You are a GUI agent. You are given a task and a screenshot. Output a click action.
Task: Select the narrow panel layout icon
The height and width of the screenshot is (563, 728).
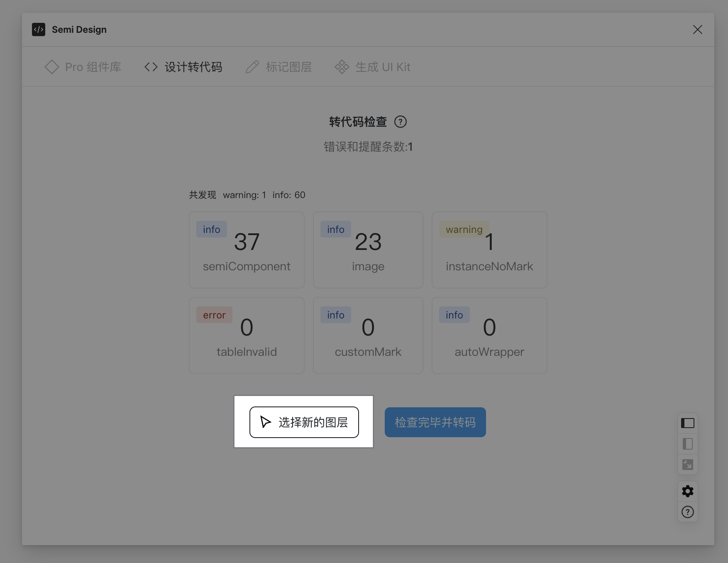pos(688,444)
